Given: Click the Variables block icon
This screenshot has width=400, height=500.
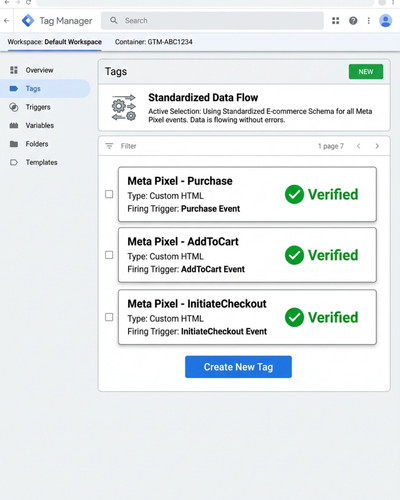Looking at the screenshot, I should tap(14, 125).
